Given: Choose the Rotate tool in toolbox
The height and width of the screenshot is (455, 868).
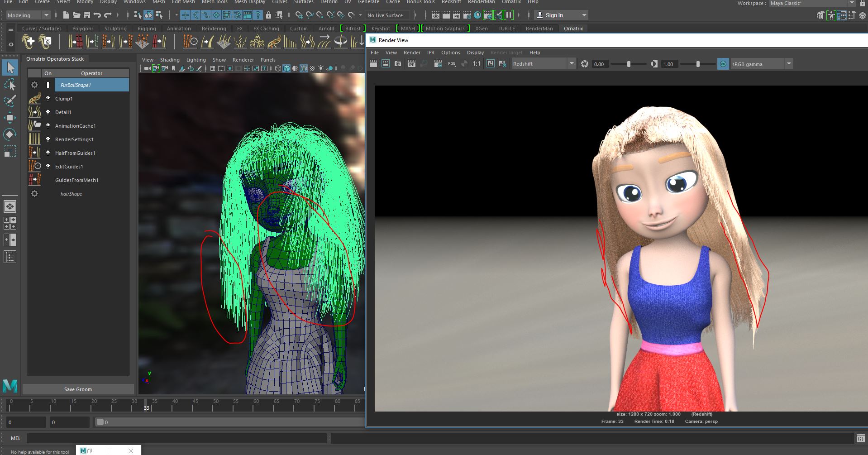Looking at the screenshot, I should pyautogui.click(x=10, y=134).
